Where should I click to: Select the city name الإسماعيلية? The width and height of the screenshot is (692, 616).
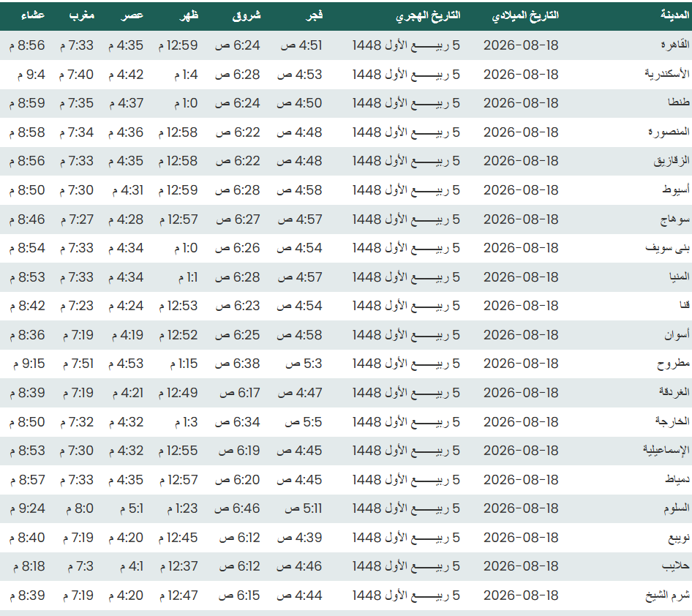tap(666, 450)
